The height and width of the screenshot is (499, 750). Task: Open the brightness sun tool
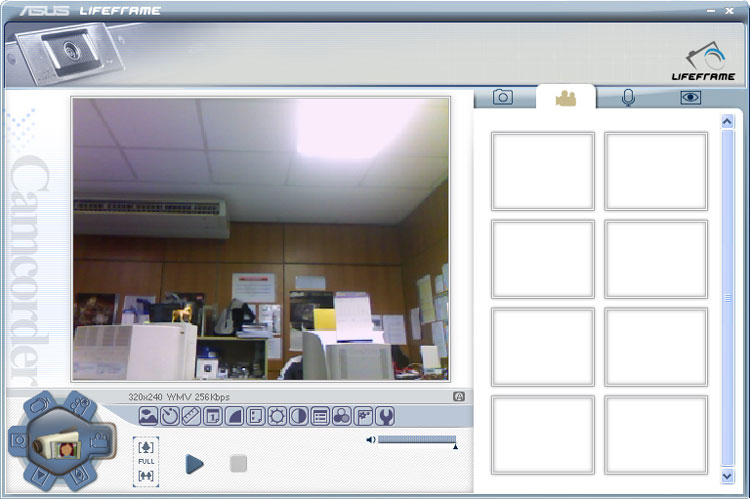[x=277, y=416]
